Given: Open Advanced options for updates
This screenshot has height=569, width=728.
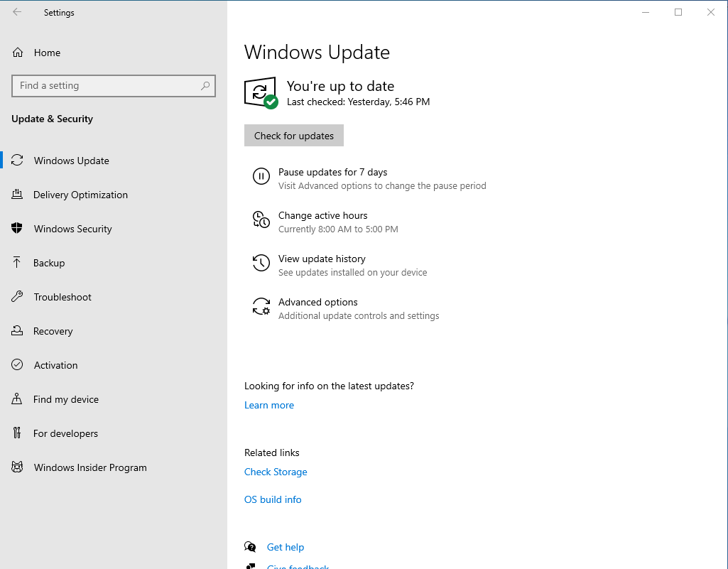Looking at the screenshot, I should click(x=317, y=302).
